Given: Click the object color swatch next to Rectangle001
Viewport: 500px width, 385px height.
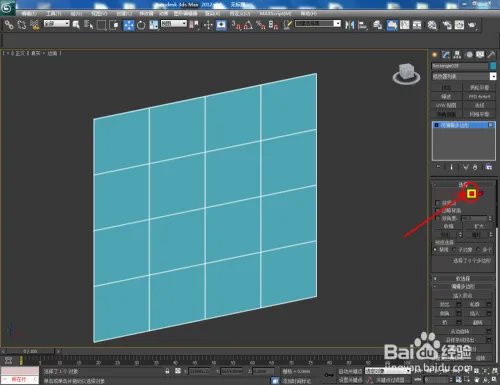Looking at the screenshot, I should (493, 66).
